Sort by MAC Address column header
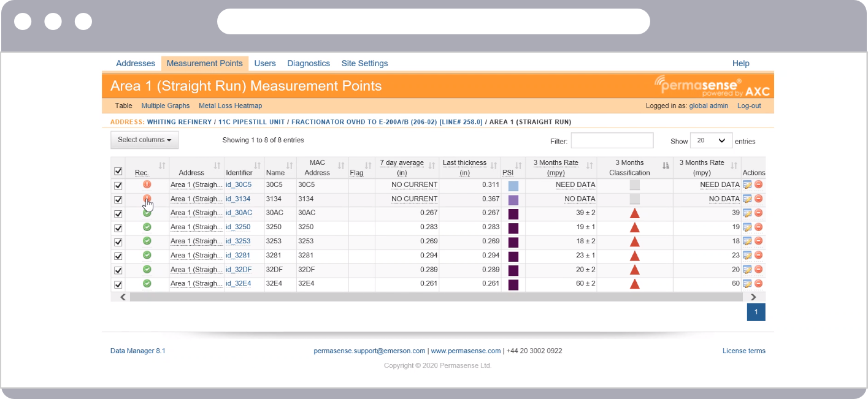 coord(322,168)
